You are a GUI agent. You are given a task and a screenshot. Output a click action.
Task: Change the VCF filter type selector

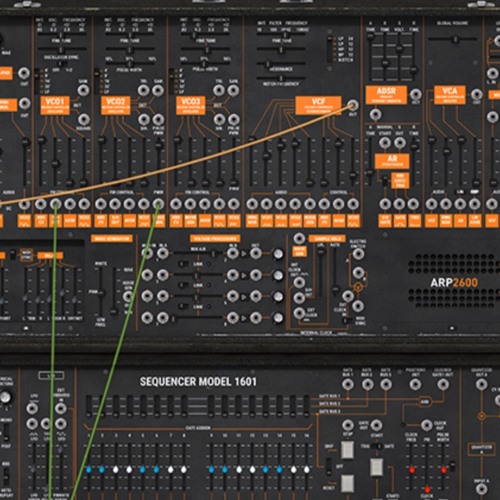[329, 49]
